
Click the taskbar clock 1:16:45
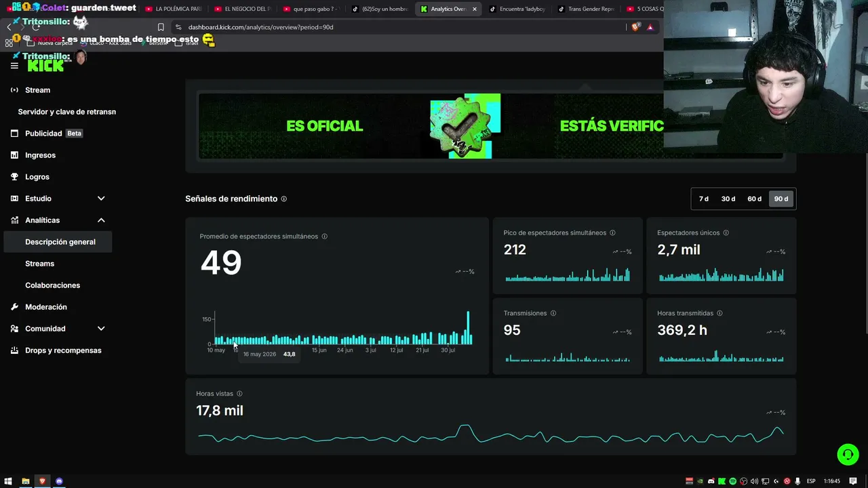coord(832,481)
